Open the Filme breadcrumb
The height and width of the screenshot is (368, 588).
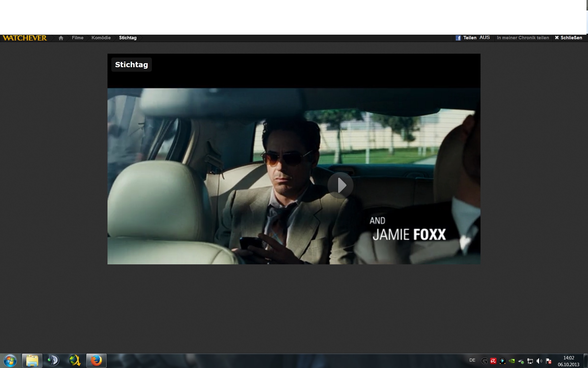pos(77,38)
